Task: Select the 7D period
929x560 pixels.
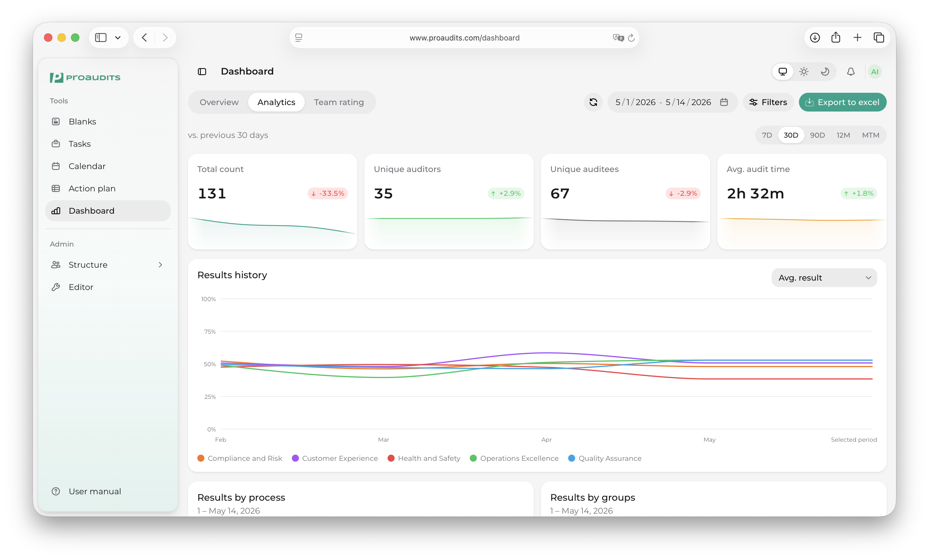Action: coord(767,135)
